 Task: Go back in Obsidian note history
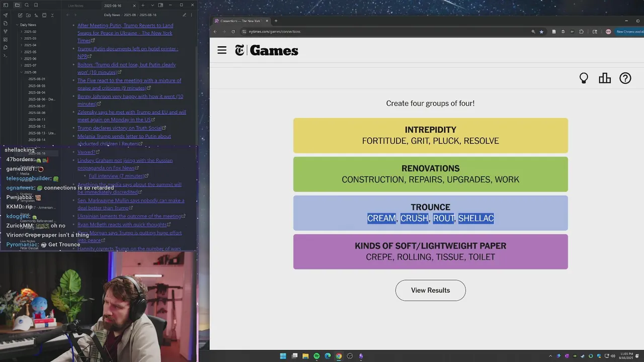tap(68, 15)
